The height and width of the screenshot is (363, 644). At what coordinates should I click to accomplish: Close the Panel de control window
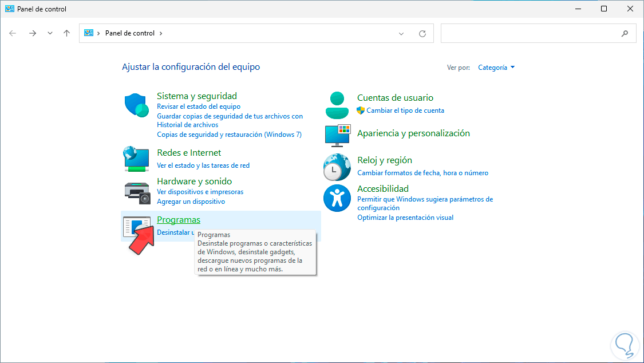(630, 9)
